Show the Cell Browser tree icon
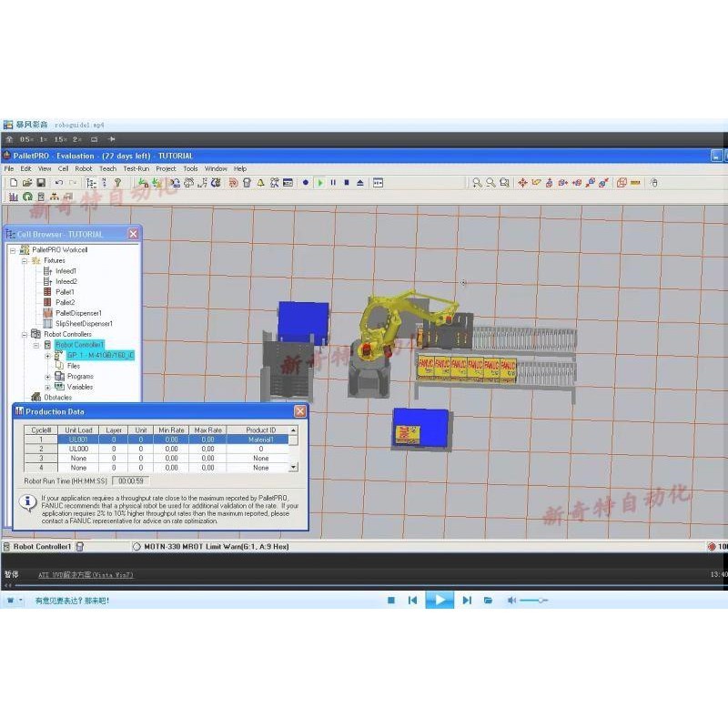 point(91,183)
